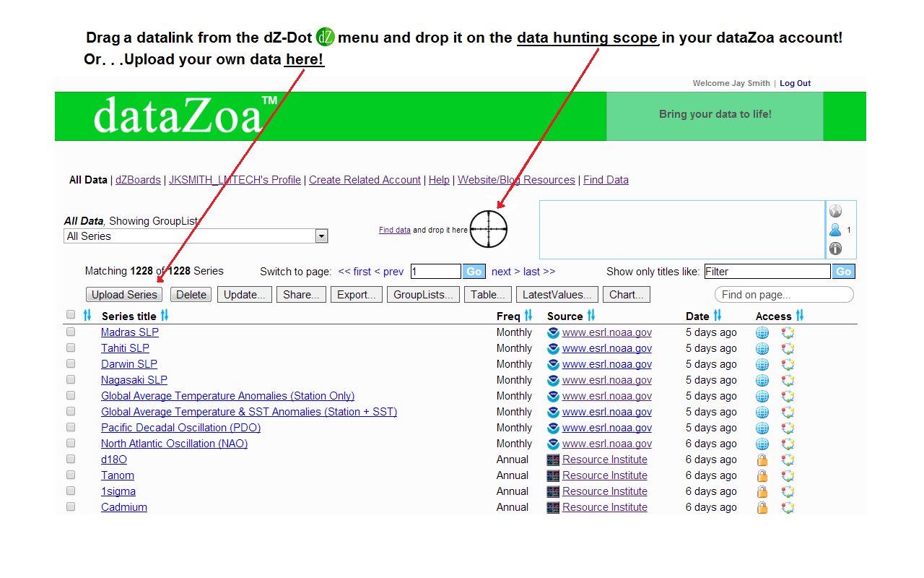
Task: Click the lock access icon for d18O
Action: pos(762,460)
